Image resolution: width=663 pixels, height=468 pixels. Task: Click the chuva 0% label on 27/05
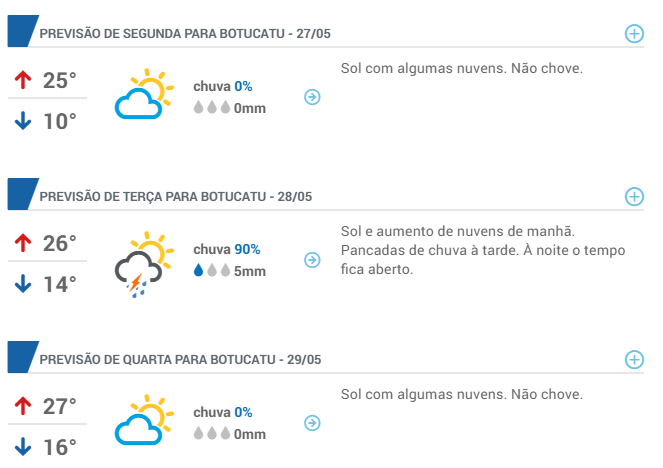[x=223, y=86]
